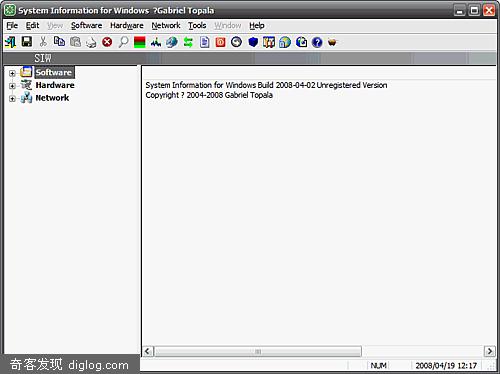Click the blue graph monitor icon

coord(156,42)
